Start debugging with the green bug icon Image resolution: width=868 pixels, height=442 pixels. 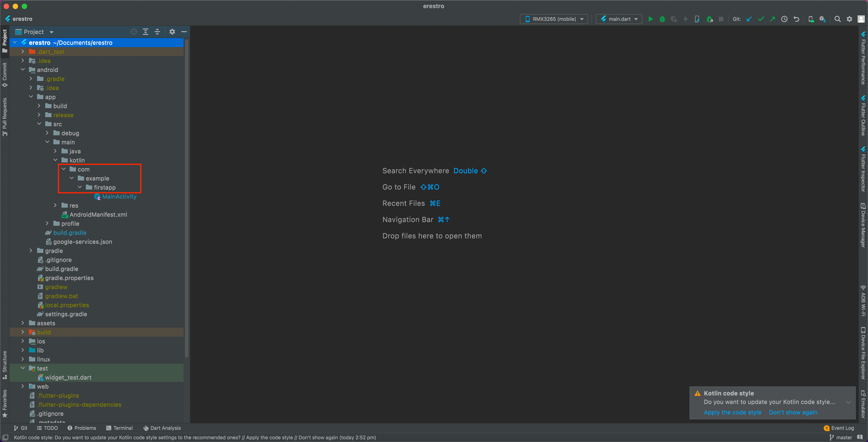[x=662, y=19]
